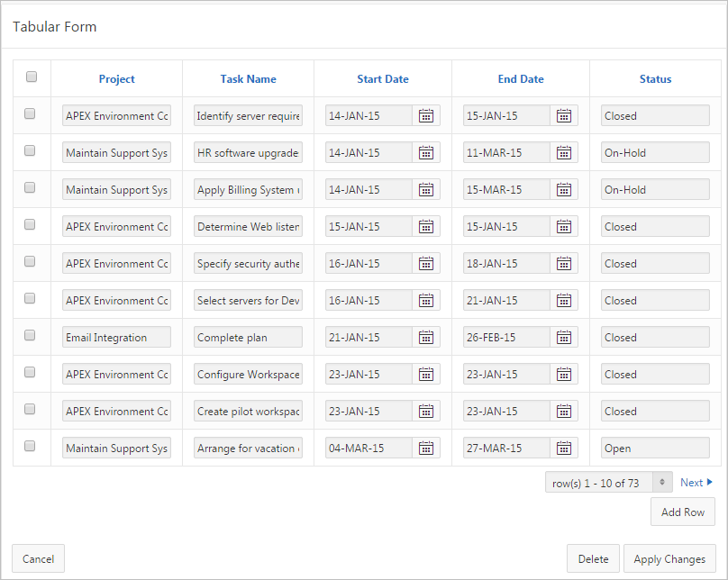Open the calendar picker beside 11-MAR-15 end date
Image resolution: width=728 pixels, height=580 pixels.
[563, 152]
